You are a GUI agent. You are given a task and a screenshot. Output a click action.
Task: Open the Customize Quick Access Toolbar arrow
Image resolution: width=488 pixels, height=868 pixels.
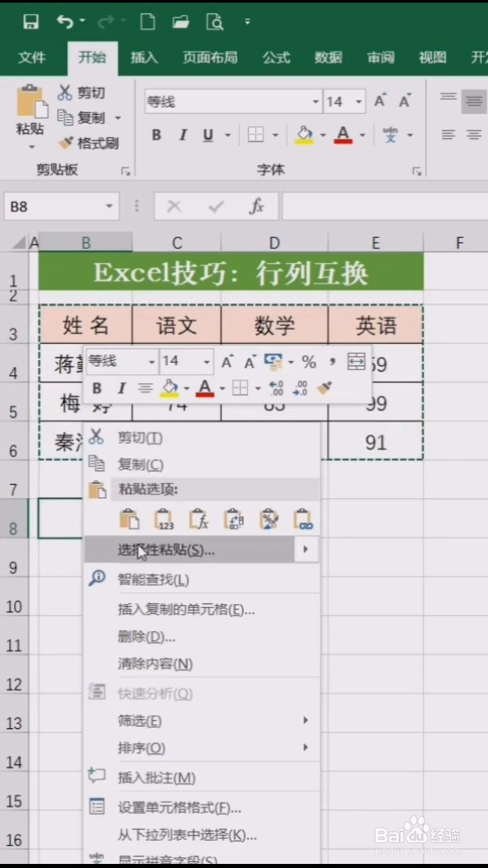point(247,22)
